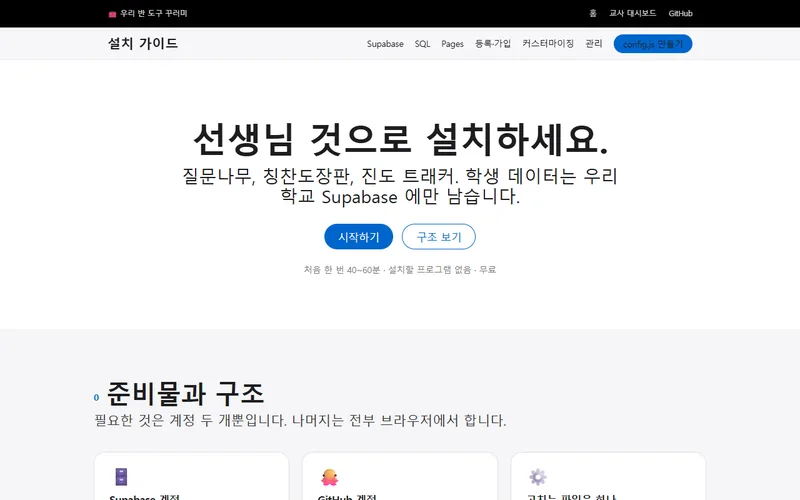This screenshot has height=500, width=800.
Task: Jump to the Pages section
Action: tap(453, 44)
